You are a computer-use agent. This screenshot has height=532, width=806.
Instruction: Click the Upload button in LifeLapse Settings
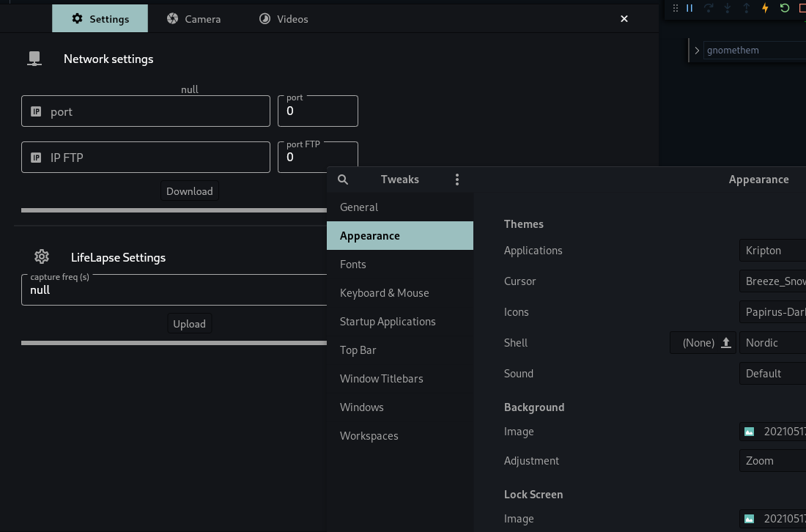coord(189,323)
